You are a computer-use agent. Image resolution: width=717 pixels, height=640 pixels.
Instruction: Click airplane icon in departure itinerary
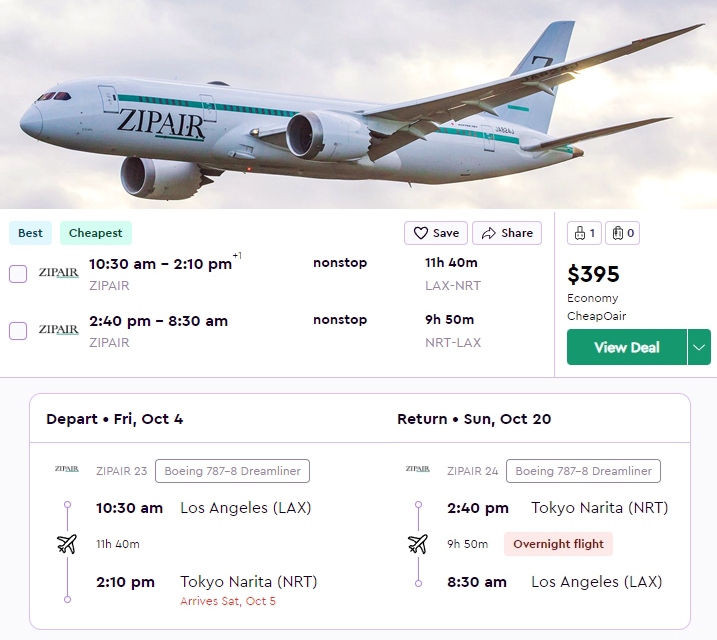67,544
